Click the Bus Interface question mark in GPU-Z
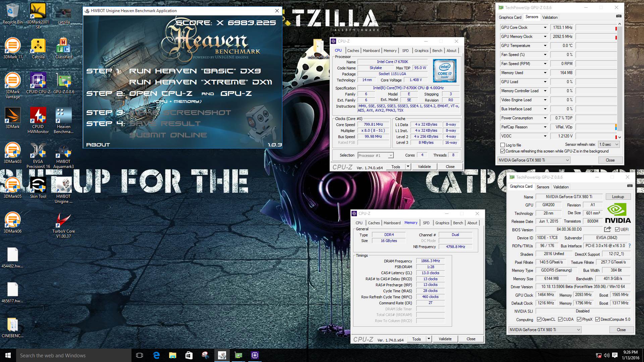Image resolution: width=644 pixels, height=362 pixels. (630, 246)
